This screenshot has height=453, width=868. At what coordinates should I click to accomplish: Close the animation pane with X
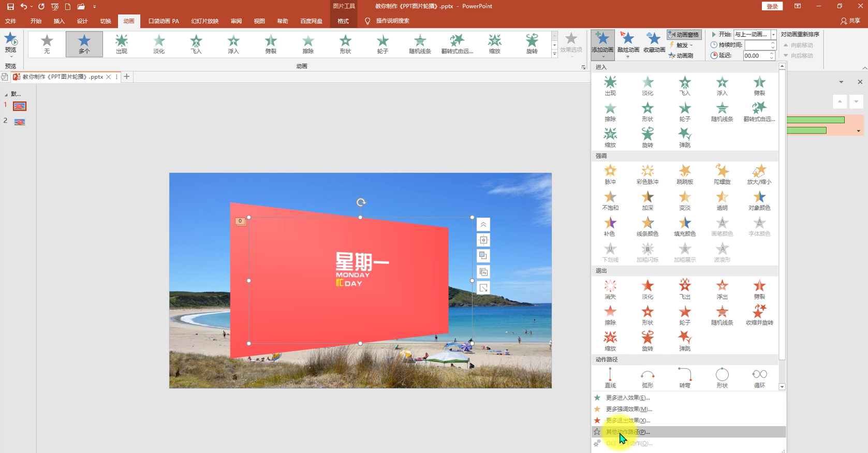pos(860,82)
